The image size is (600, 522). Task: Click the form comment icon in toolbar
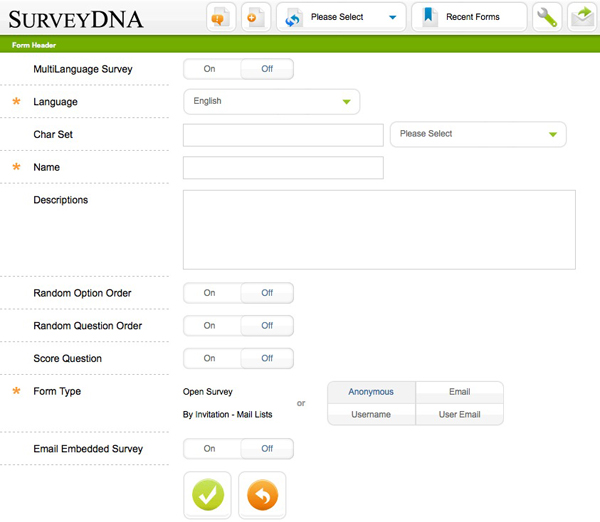click(x=221, y=17)
